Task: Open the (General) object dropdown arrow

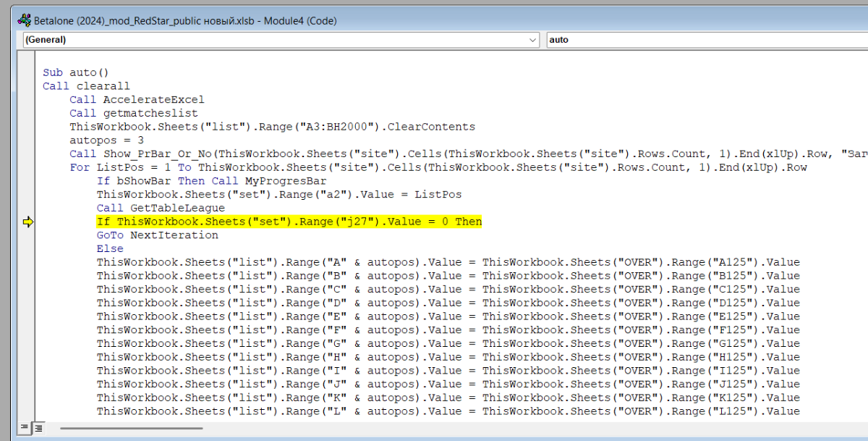Action: [533, 40]
